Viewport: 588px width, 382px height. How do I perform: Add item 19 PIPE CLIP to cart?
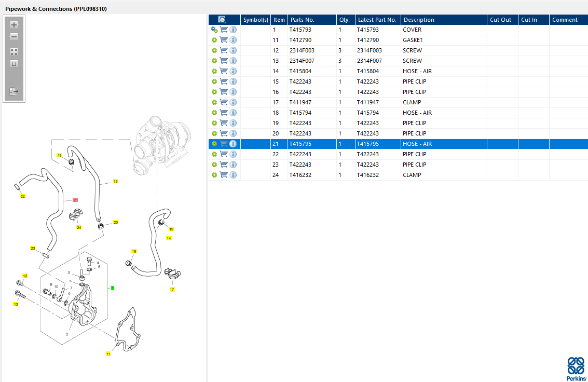[x=224, y=123]
